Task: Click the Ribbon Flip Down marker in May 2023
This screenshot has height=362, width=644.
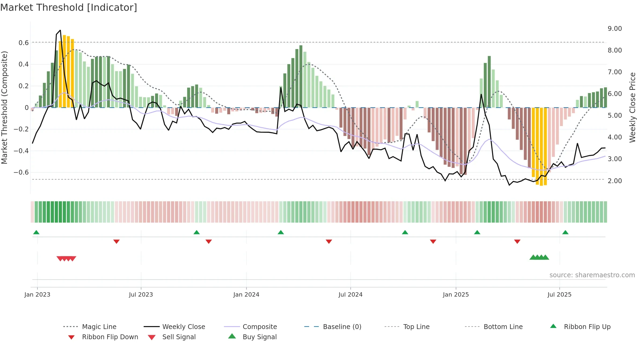Action: pyautogui.click(x=116, y=242)
